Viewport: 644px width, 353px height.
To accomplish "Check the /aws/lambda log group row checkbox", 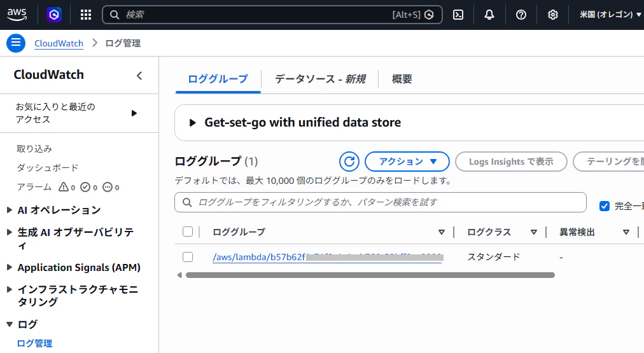I will click(x=188, y=257).
